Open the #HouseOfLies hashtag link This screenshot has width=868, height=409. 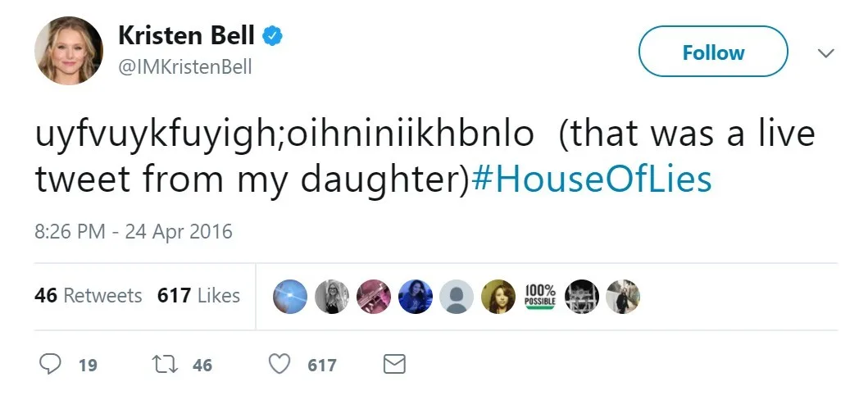[591, 180]
